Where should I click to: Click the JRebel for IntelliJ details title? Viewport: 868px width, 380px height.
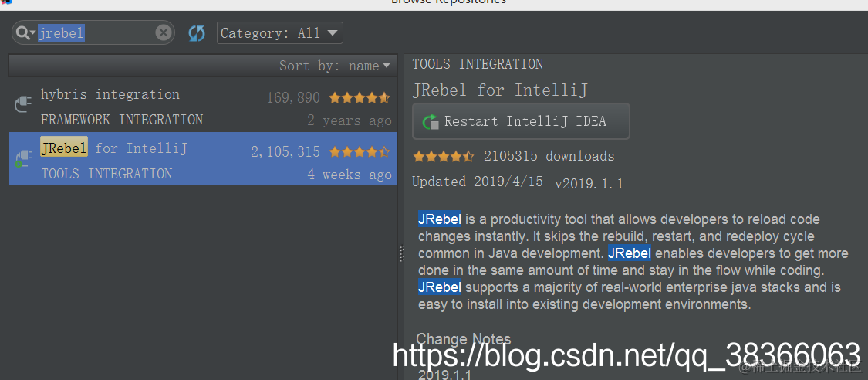pos(500,90)
